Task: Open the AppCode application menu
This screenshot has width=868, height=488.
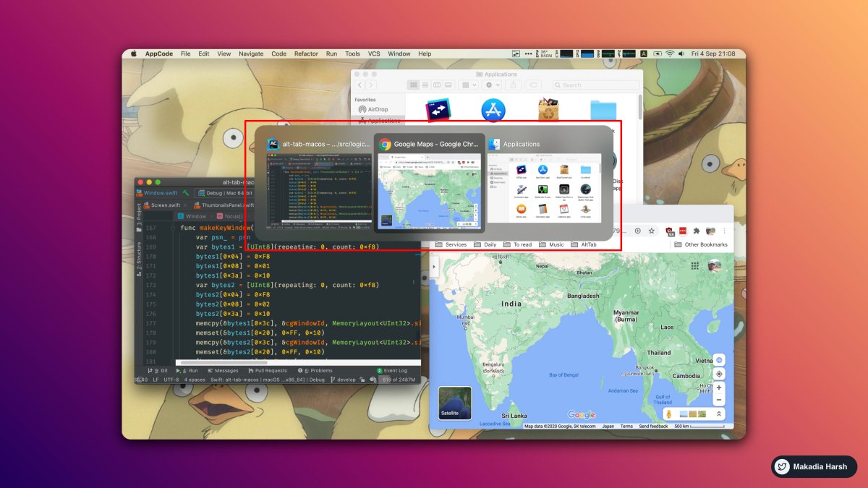Action: 159,53
